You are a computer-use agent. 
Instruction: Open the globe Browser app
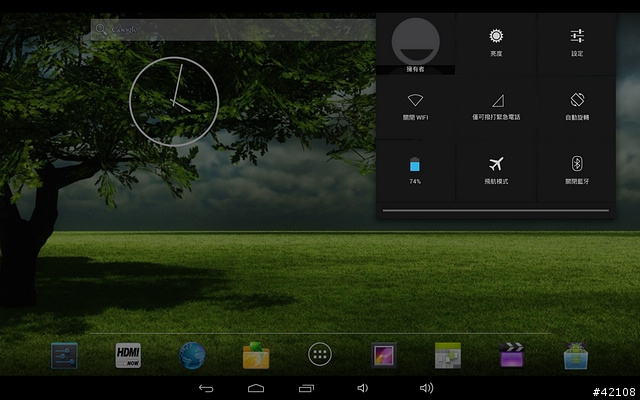pos(192,356)
